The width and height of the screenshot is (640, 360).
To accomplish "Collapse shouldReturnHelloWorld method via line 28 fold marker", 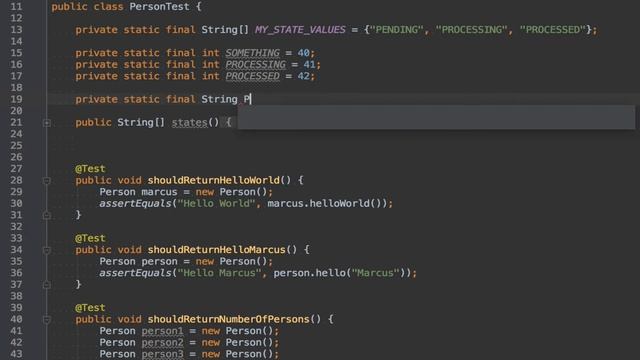I will pos(47,180).
